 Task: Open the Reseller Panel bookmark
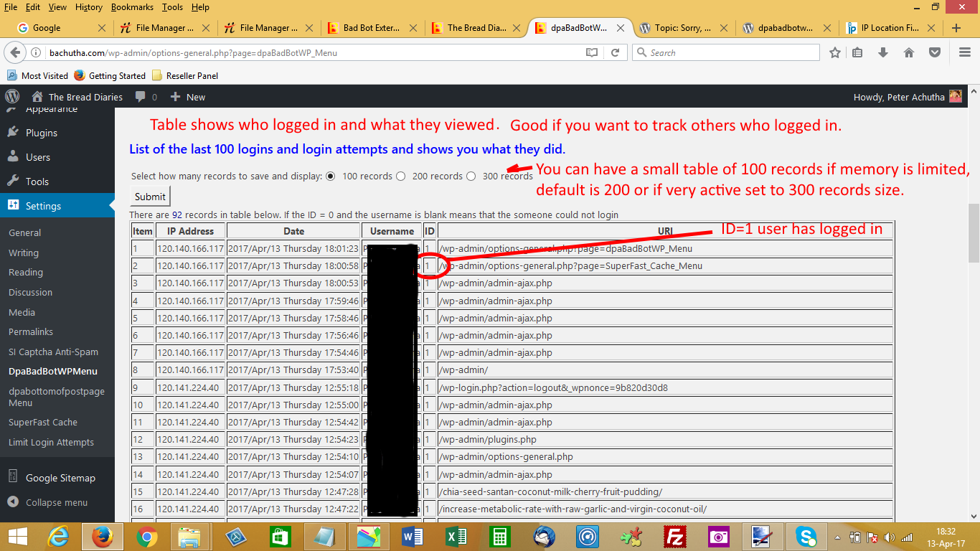(x=185, y=75)
